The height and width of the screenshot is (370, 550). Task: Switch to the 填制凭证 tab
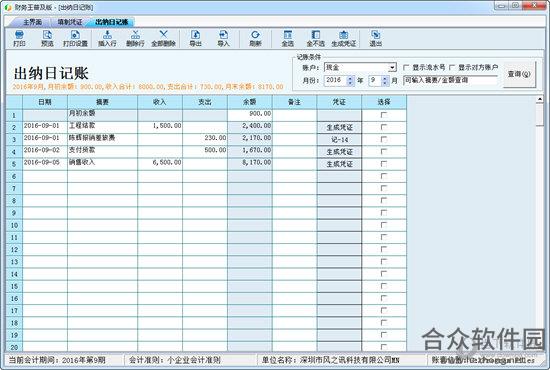click(x=70, y=22)
